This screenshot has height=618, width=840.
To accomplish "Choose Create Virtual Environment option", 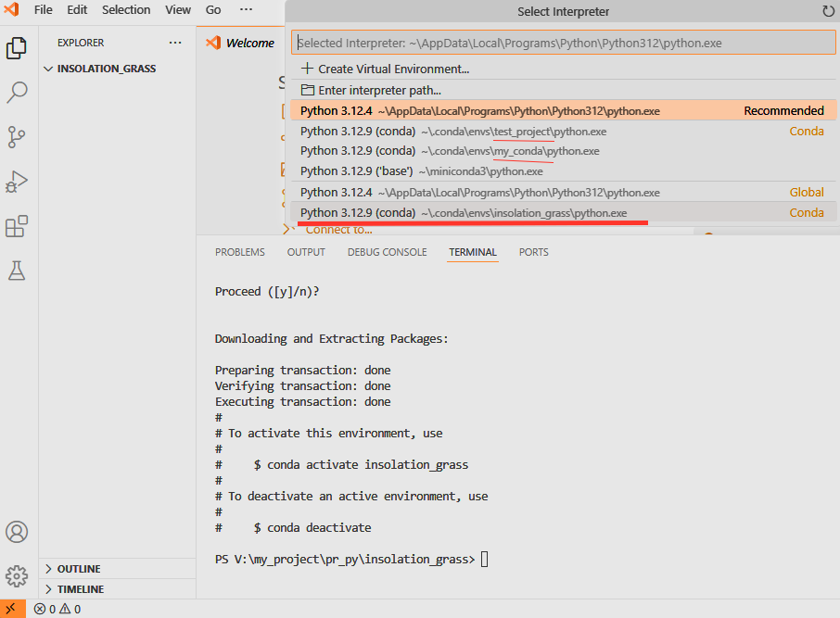I will [x=393, y=69].
